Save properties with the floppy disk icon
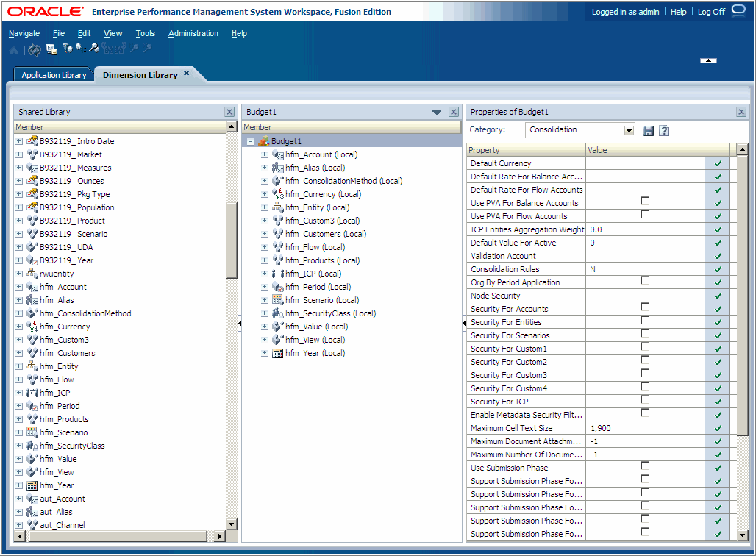This screenshot has height=556, width=756. tap(649, 131)
